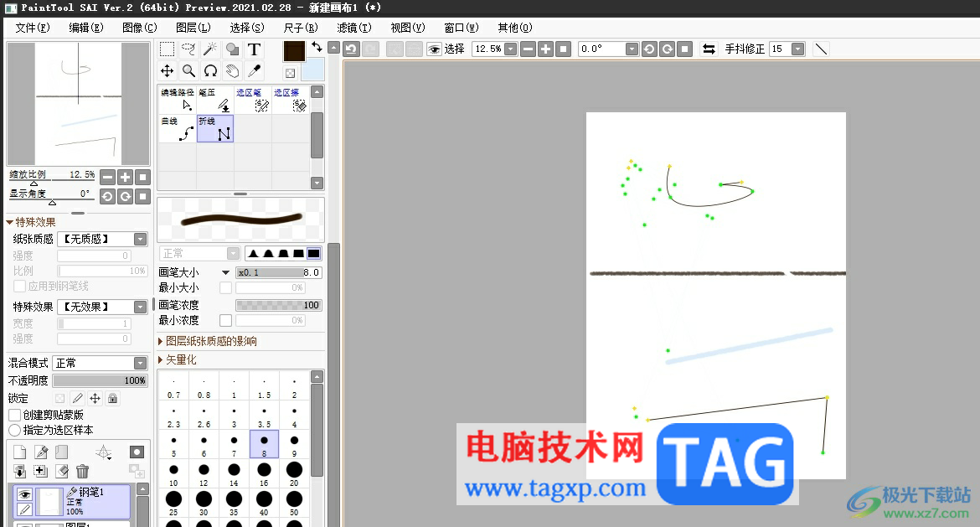Hide the 钢笔1 layer via eye icon
Image resolution: width=980 pixels, height=527 pixels.
point(24,494)
